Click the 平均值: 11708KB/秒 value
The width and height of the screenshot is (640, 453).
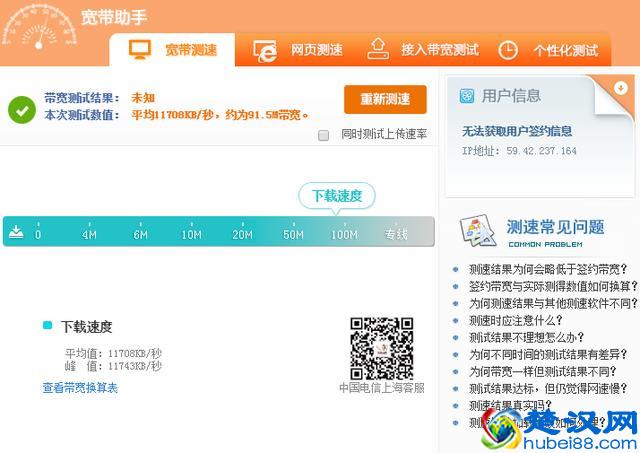[x=113, y=353]
